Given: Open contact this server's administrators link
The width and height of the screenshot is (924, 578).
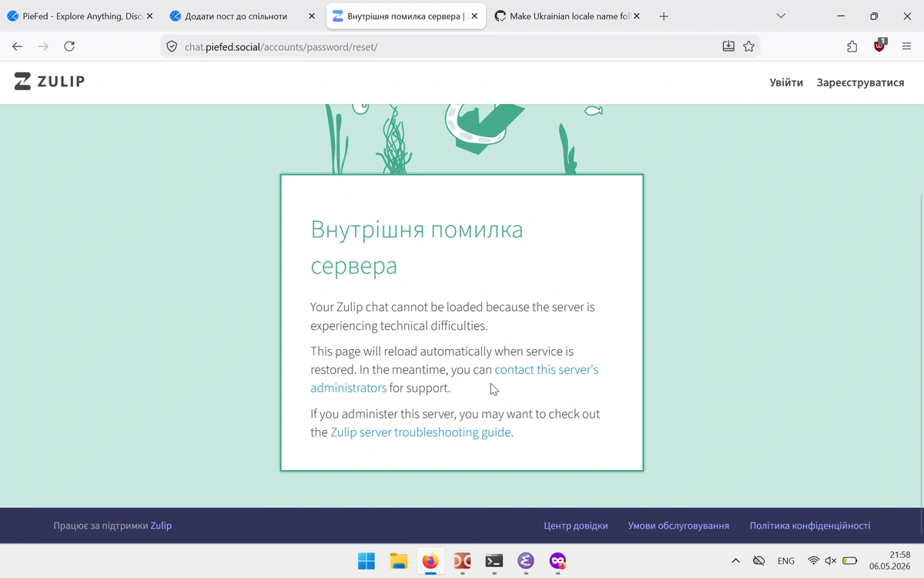Looking at the screenshot, I should [546, 370].
